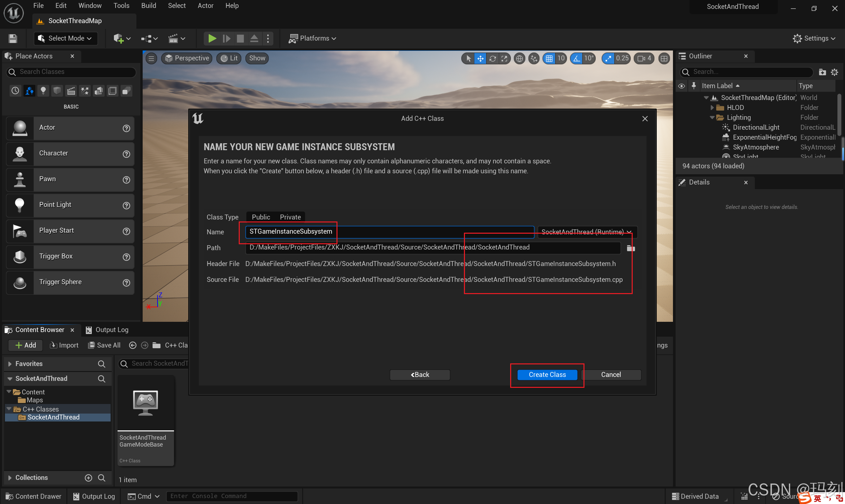Viewport: 845px width, 504px height.
Task: Click help icon beside Trigger Box
Action: (126, 257)
